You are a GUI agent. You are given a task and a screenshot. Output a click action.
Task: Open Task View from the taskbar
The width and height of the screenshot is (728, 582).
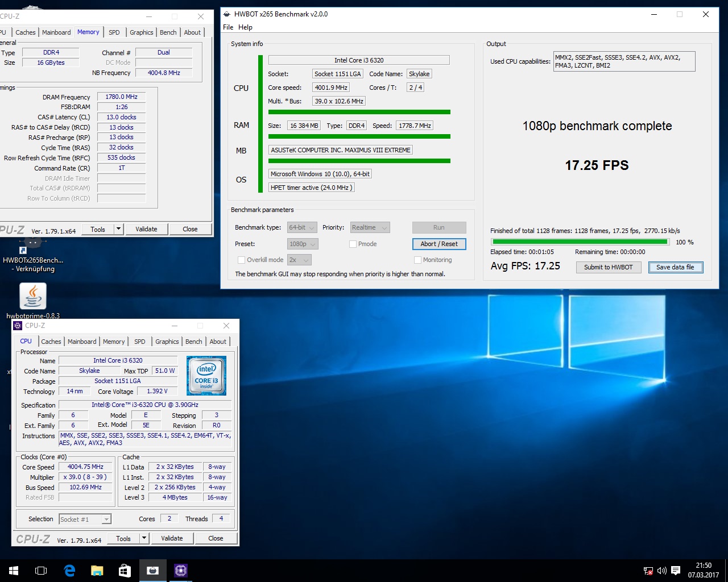41,571
